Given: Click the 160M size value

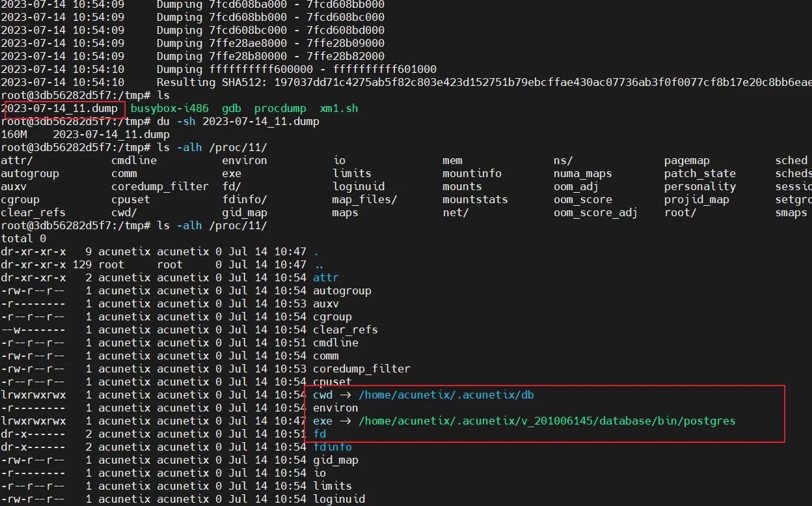Looking at the screenshot, I should coord(14,135).
